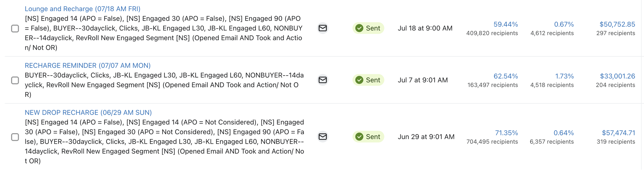Open the $50,752.85 revenue figure

point(617,24)
